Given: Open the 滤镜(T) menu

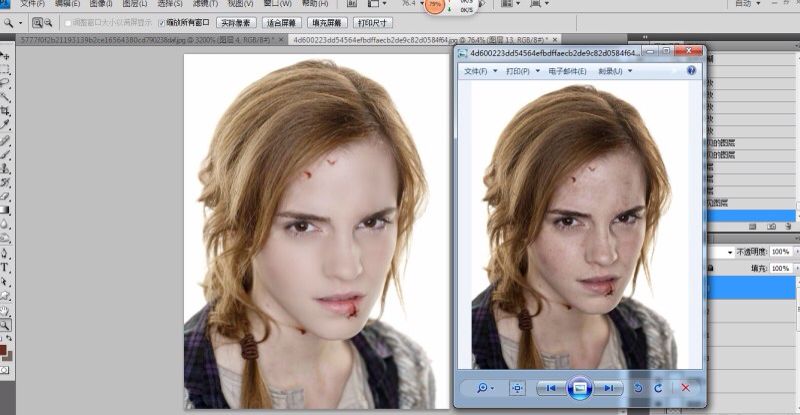Looking at the screenshot, I should 205,3.
